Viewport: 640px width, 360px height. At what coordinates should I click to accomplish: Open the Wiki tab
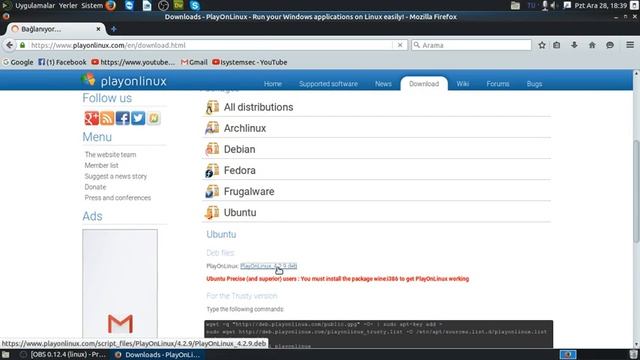462,84
